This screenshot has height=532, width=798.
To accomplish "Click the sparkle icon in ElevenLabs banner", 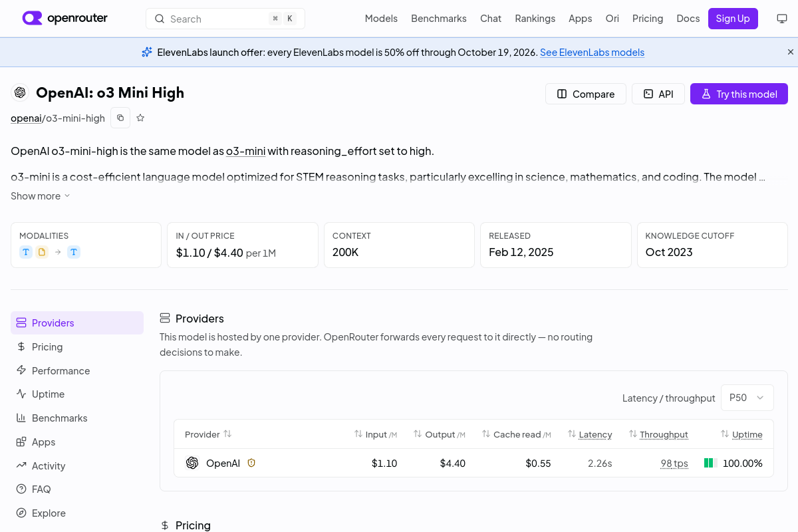I will (x=147, y=52).
